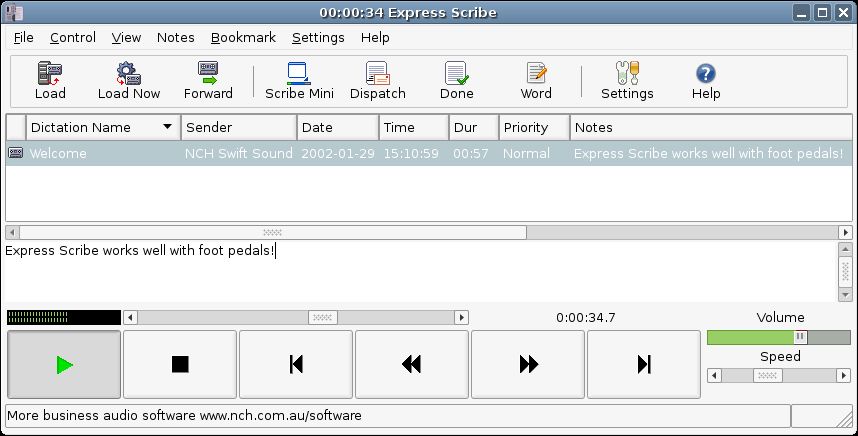The height and width of the screenshot is (436, 858).
Task: Click notes area scroll down arrow
Action: click(845, 295)
